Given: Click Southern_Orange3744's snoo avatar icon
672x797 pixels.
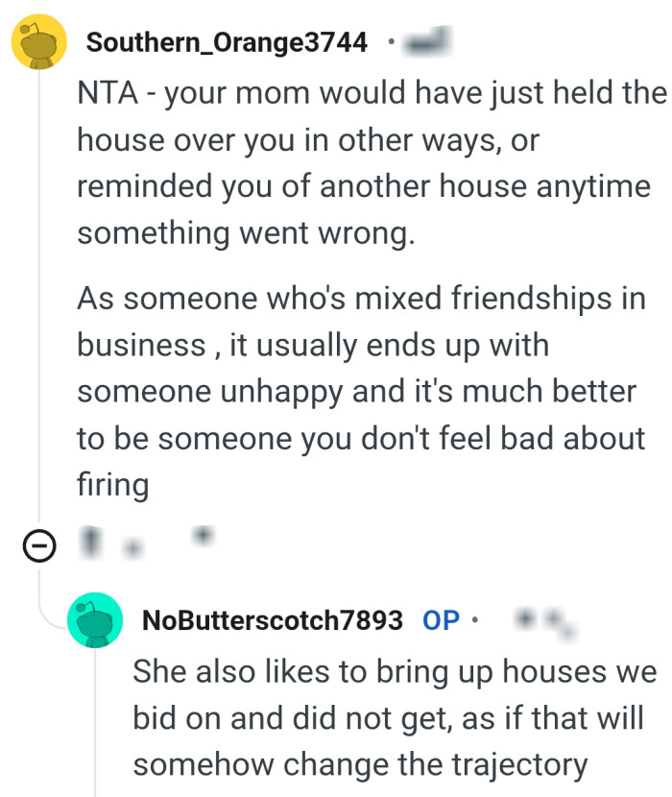Looking at the screenshot, I should [38, 42].
